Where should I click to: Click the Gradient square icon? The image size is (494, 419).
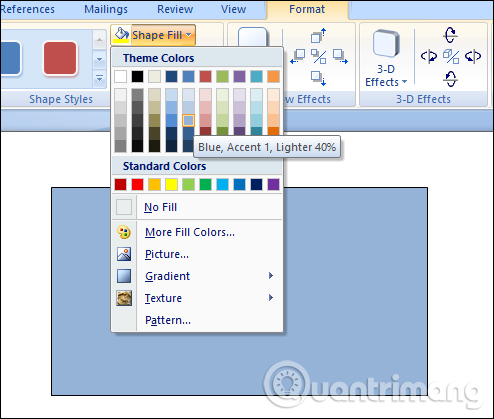coord(124,276)
